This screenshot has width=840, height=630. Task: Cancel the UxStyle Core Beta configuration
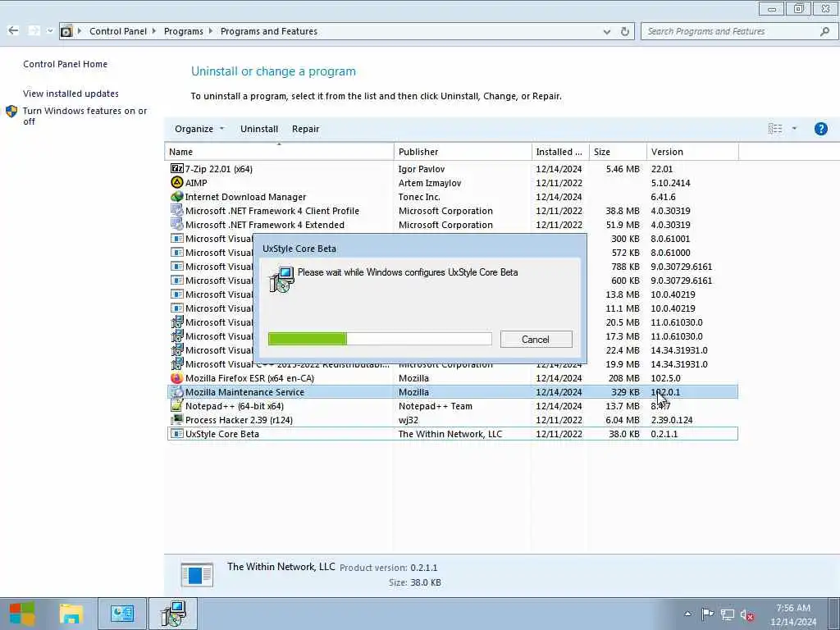[536, 339]
